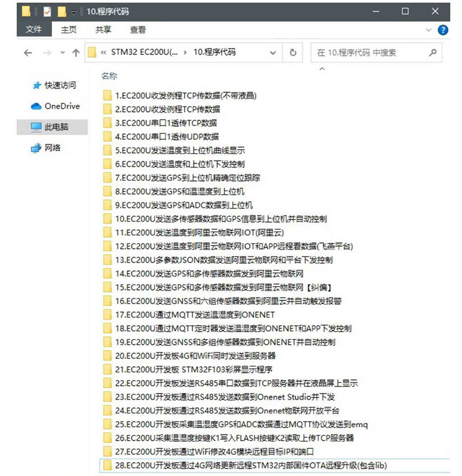462x476 pixels.
Task: Click the 10.程序代码 breadcrumb segment
Action: tap(214, 52)
